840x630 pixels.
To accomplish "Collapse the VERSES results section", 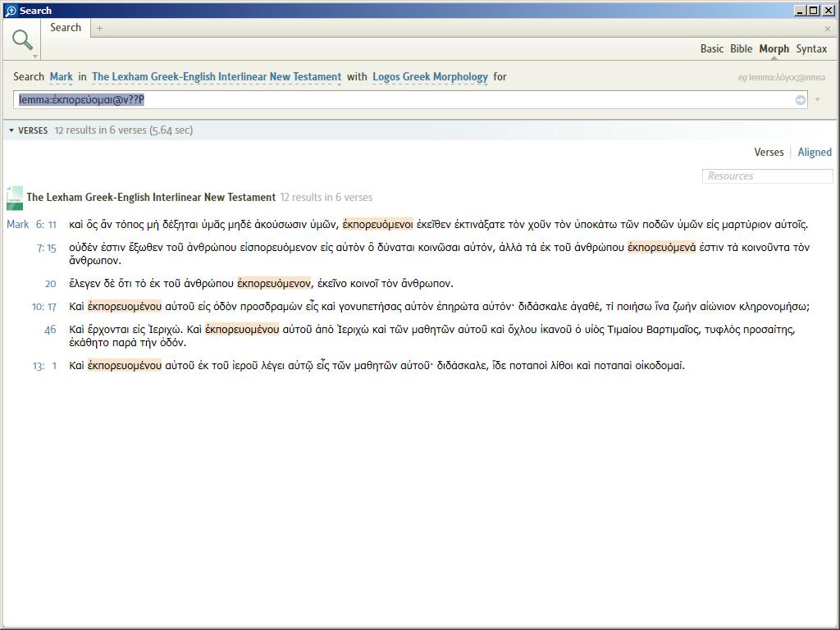I will coord(11,130).
